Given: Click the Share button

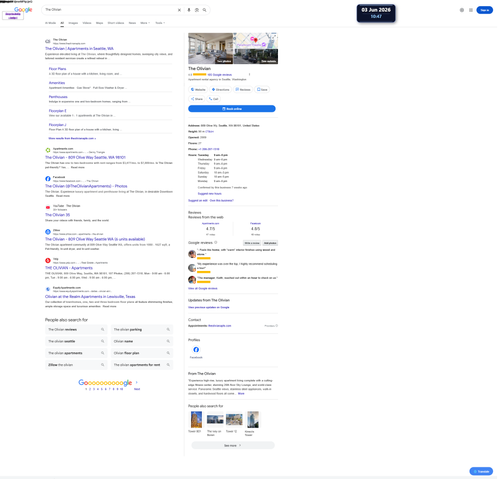Looking at the screenshot, I should click(x=197, y=99).
